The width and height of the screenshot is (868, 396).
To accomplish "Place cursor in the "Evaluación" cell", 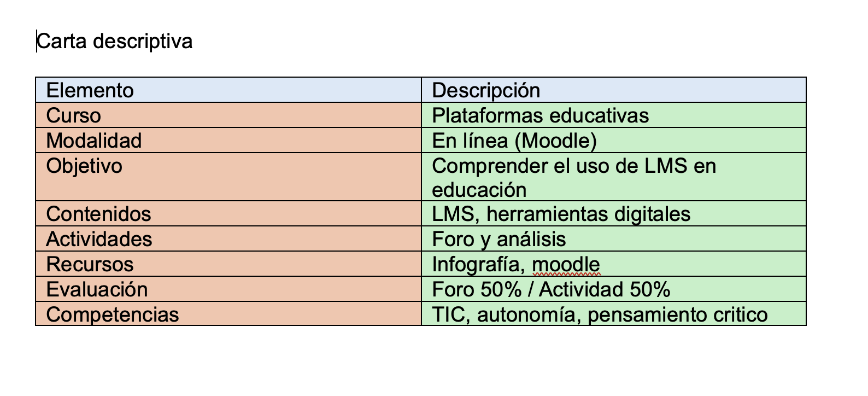I will coord(97,289).
